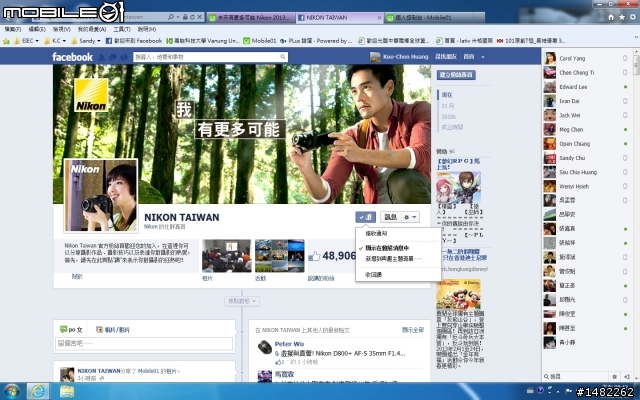The height and width of the screenshot is (400, 640).
Task: Click Kuo-Chen Huang profile picture in header
Action: (375, 57)
